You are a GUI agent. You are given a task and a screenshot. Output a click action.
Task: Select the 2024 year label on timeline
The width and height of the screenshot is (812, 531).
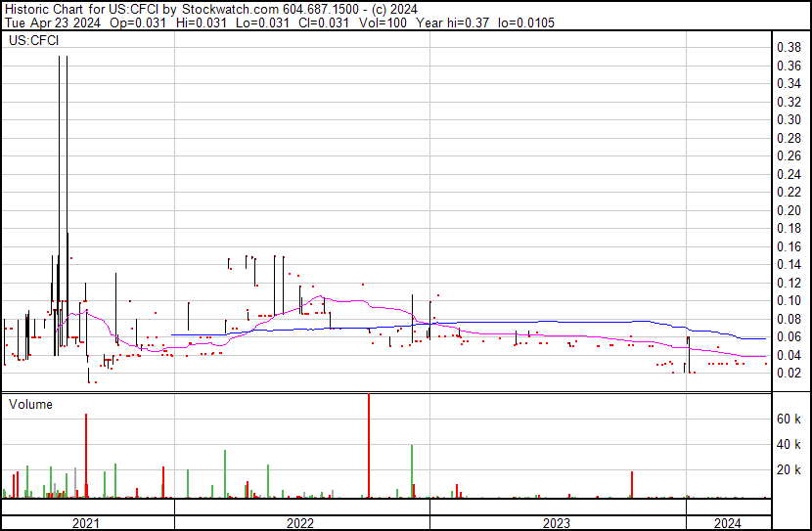[x=726, y=523]
